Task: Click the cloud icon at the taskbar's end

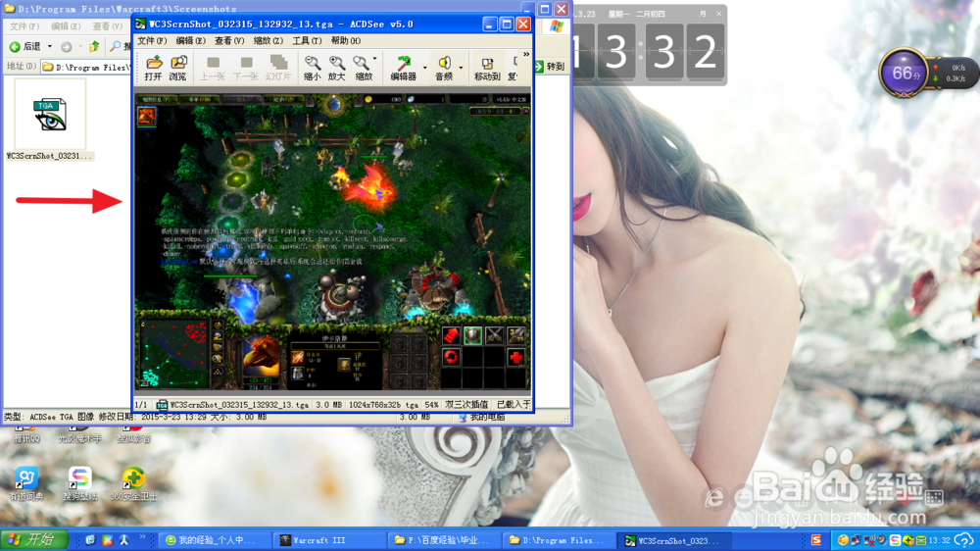Action: click(x=964, y=540)
